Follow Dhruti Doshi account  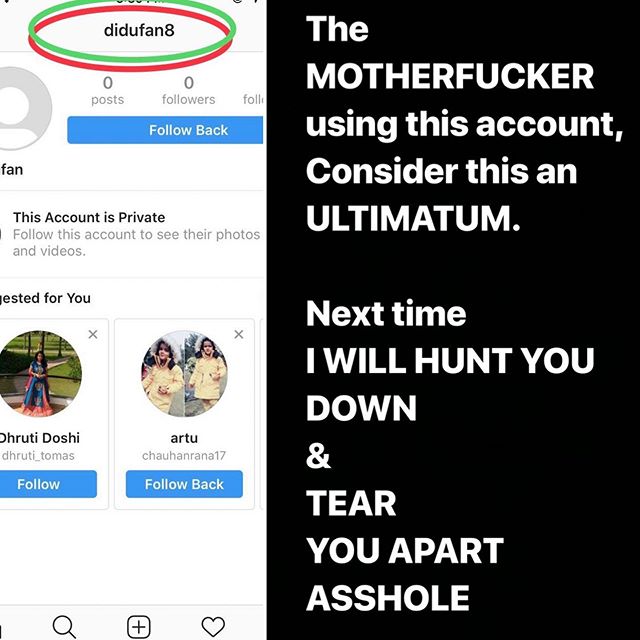tap(48, 484)
